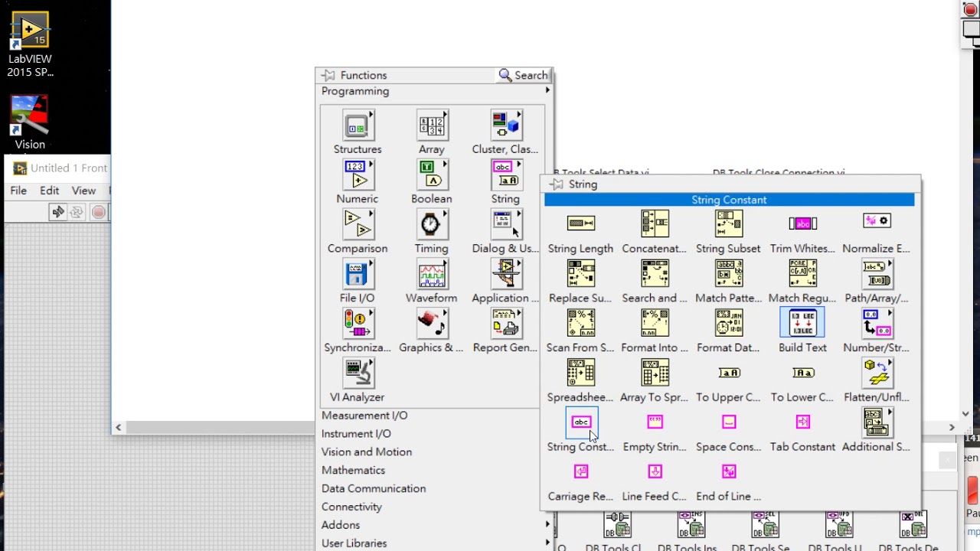Select the Build Text Express VI
The width and height of the screenshot is (980, 551).
tap(802, 323)
